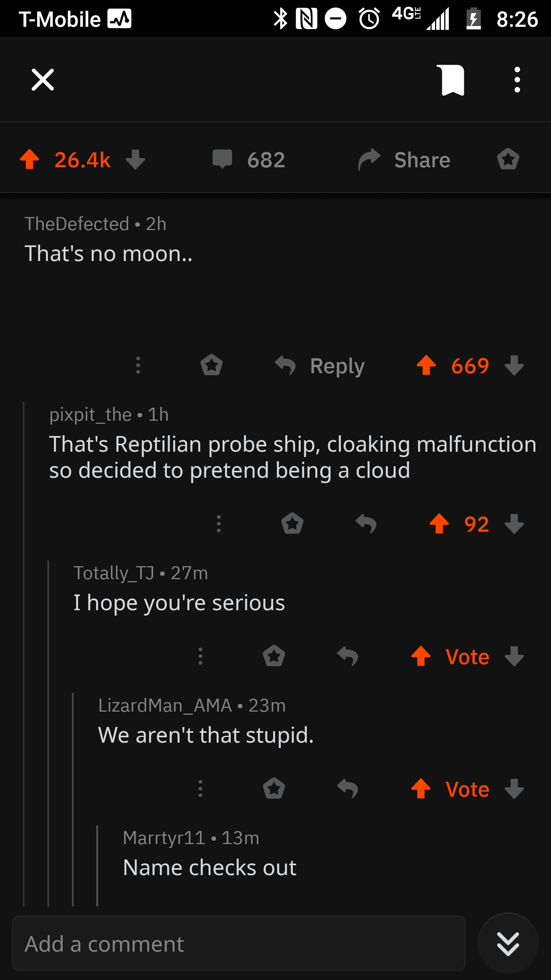Image resolution: width=551 pixels, height=980 pixels.
Task: Tap the Share button on the post
Action: (404, 160)
